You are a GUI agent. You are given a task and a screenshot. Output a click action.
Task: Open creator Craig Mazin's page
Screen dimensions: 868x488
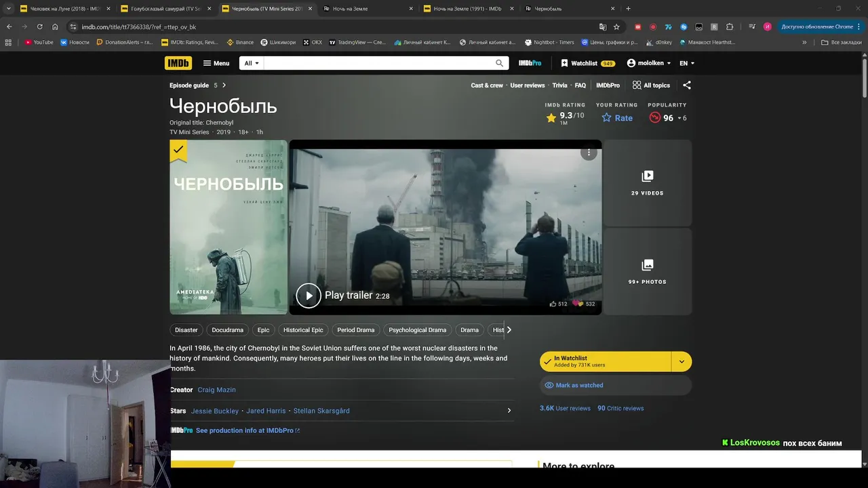pyautogui.click(x=216, y=390)
